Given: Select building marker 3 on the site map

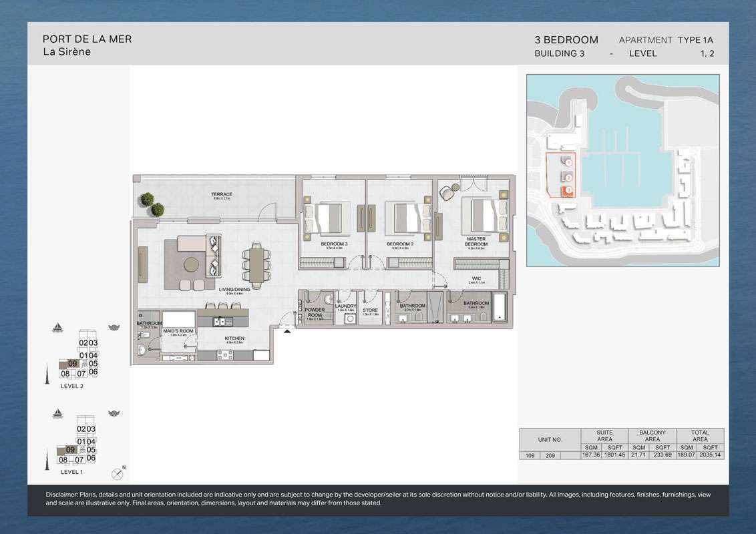Looking at the screenshot, I should click(x=568, y=191).
